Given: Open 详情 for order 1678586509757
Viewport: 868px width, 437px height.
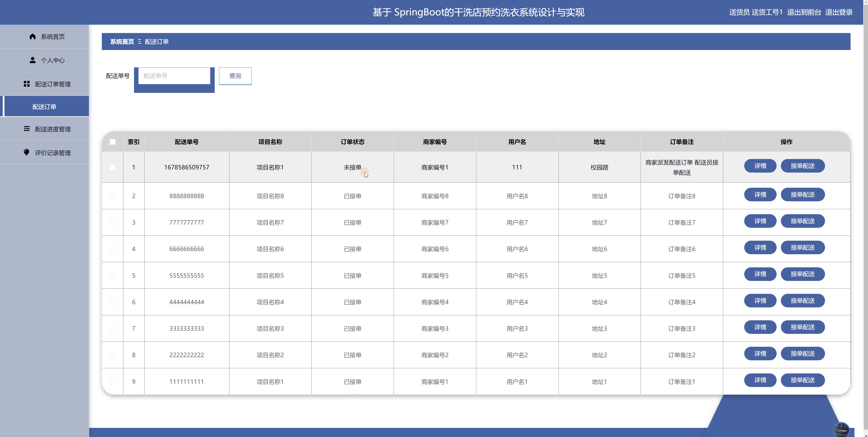Looking at the screenshot, I should pyautogui.click(x=760, y=166).
